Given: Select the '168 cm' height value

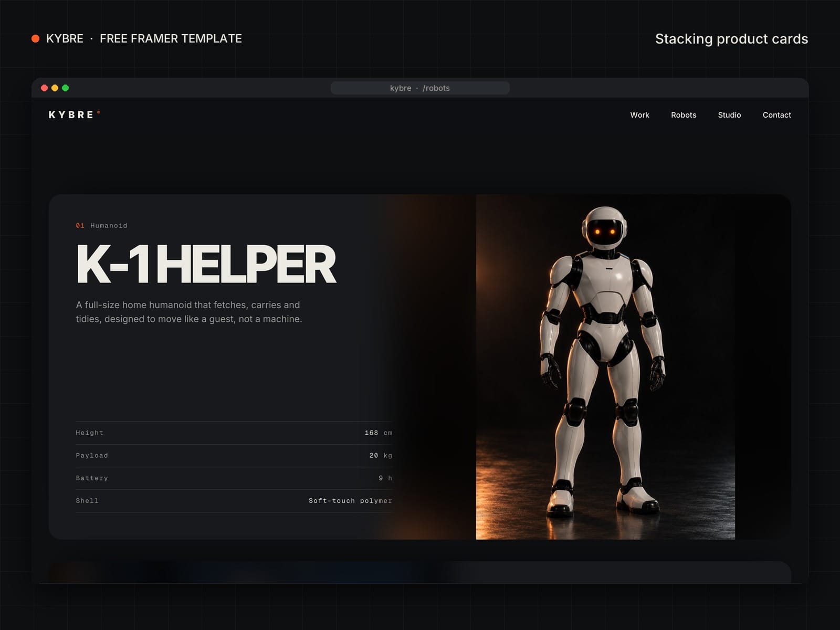Looking at the screenshot, I should point(379,433).
